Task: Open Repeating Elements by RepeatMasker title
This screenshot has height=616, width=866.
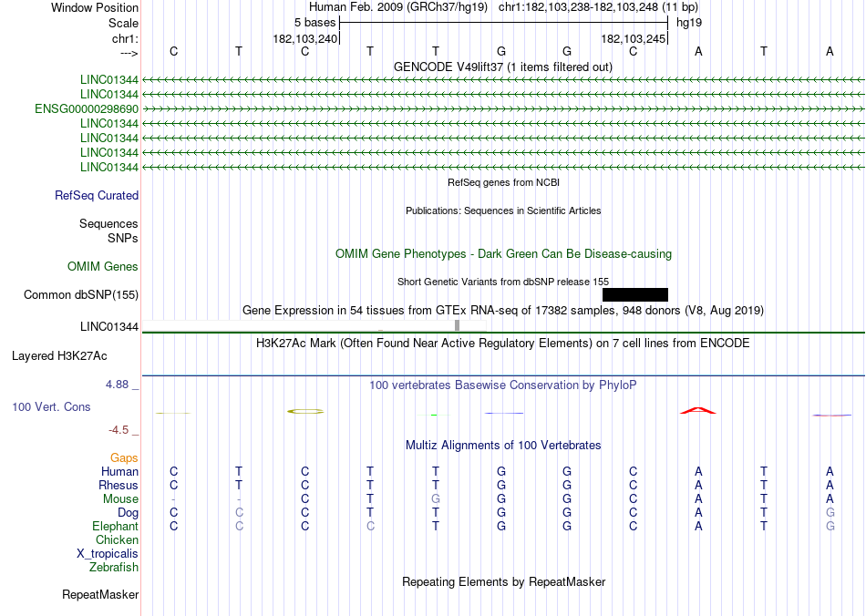Action: click(504, 581)
